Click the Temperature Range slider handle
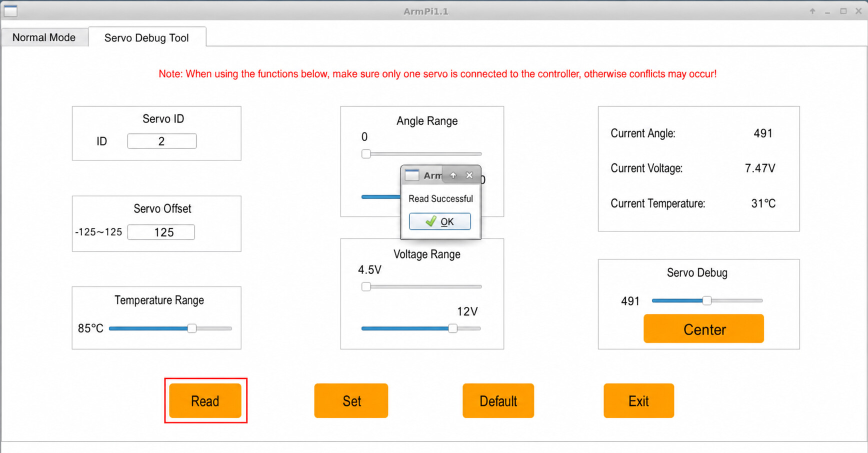The height and width of the screenshot is (453, 868). [192, 328]
